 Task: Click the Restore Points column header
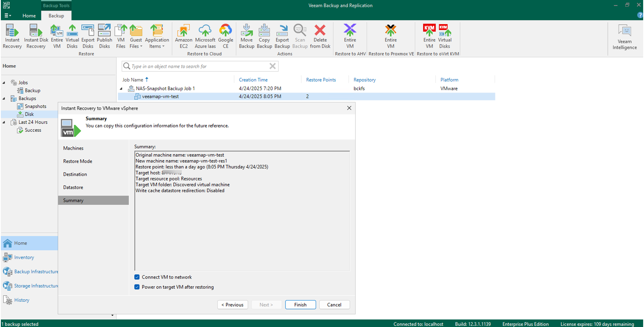[321, 80]
